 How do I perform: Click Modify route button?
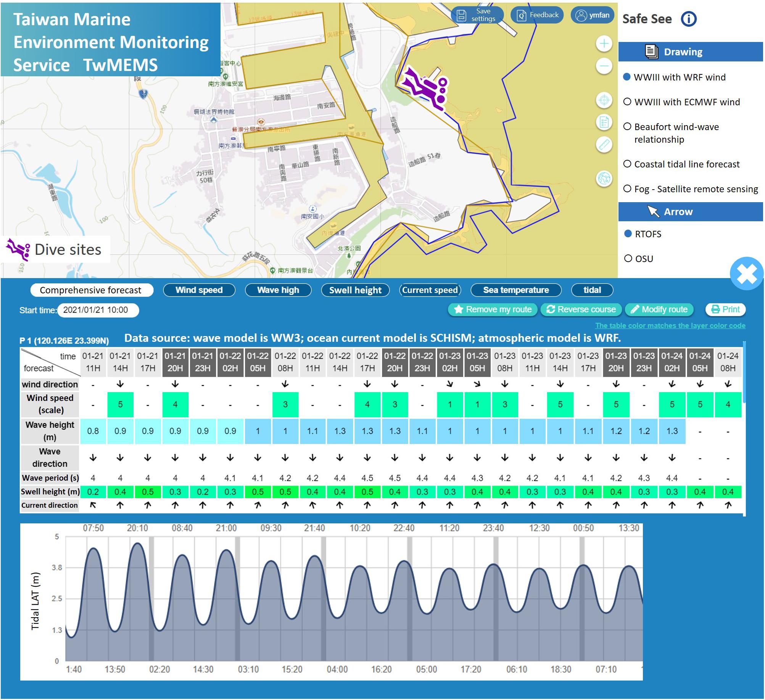[659, 309]
